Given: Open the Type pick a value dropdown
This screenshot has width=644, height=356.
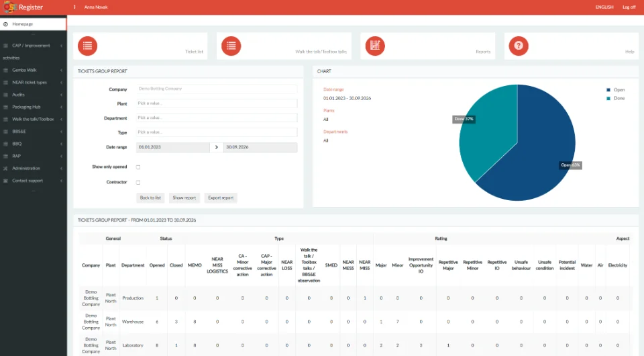Looking at the screenshot, I should (217, 132).
